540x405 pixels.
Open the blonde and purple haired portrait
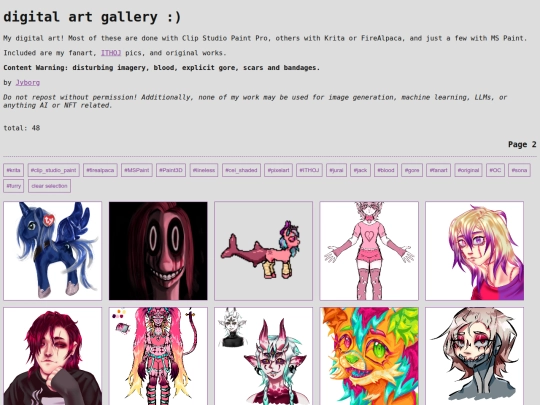(x=475, y=251)
